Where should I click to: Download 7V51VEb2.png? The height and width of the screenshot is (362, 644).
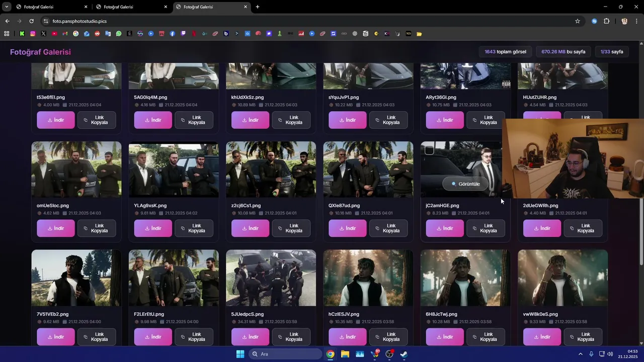point(56,337)
